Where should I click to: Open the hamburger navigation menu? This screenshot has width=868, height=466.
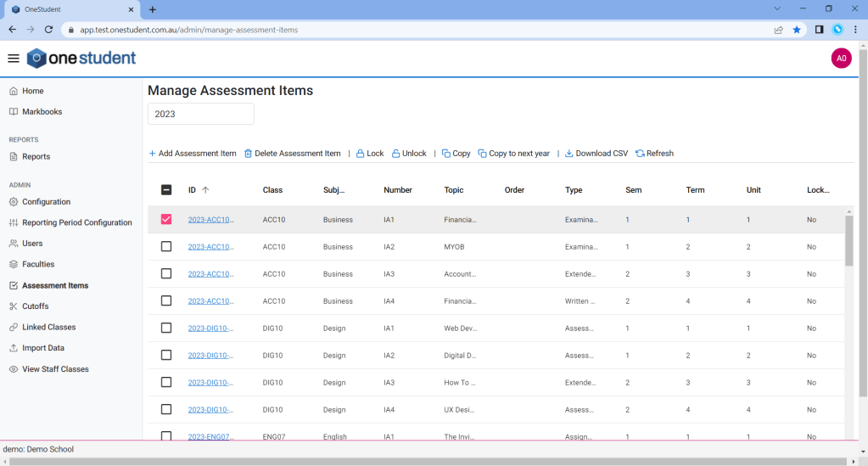(13, 59)
